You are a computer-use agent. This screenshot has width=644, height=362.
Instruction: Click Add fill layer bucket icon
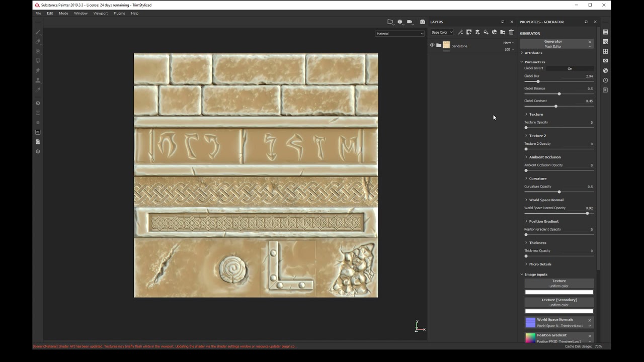[486, 32]
